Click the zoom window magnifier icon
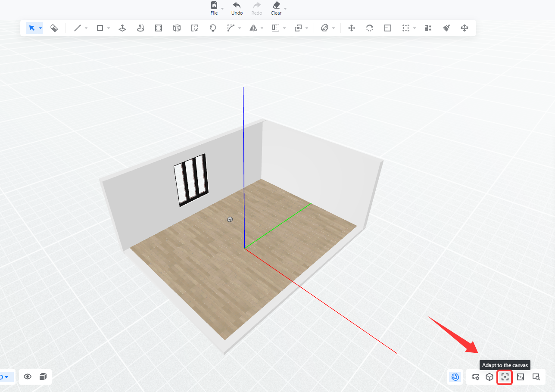 (x=536, y=377)
